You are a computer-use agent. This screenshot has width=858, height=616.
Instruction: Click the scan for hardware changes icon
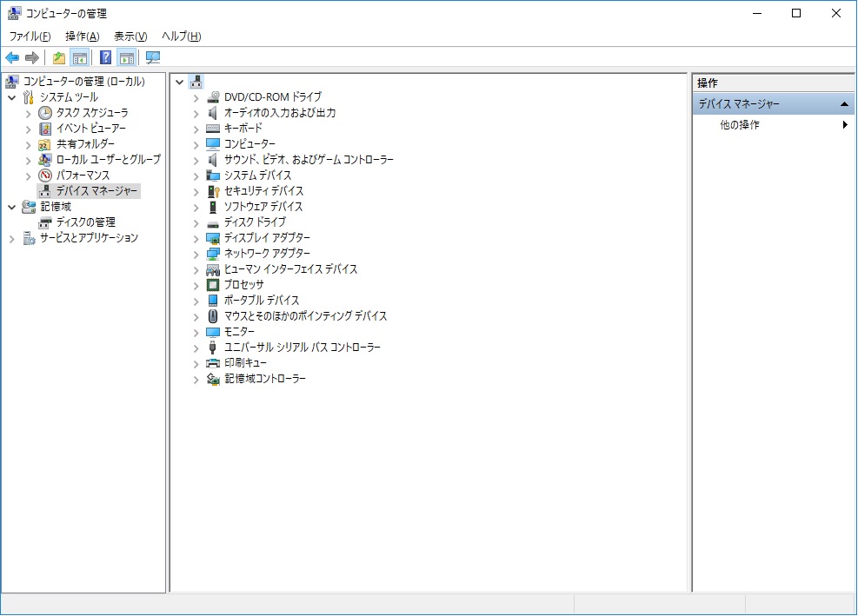tap(153, 58)
